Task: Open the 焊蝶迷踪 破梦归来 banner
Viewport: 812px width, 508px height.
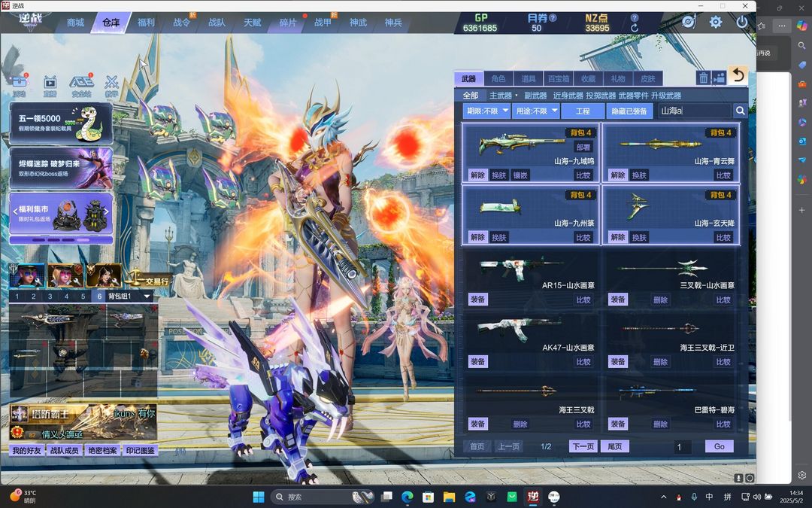Action: coord(61,168)
